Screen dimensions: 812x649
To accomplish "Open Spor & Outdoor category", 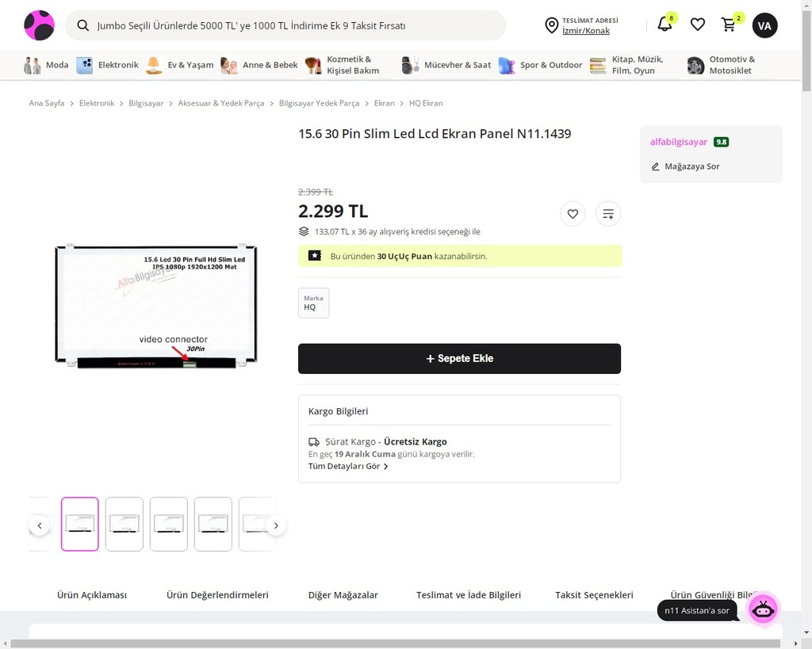I will pos(540,65).
